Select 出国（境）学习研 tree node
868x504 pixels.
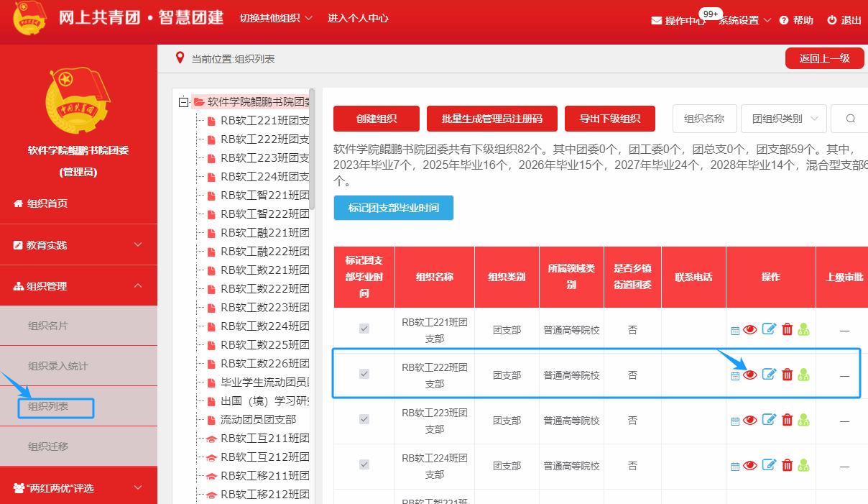point(265,400)
